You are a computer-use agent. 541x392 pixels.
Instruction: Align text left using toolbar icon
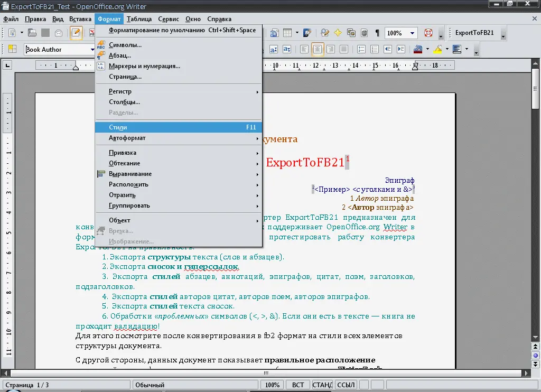point(304,49)
